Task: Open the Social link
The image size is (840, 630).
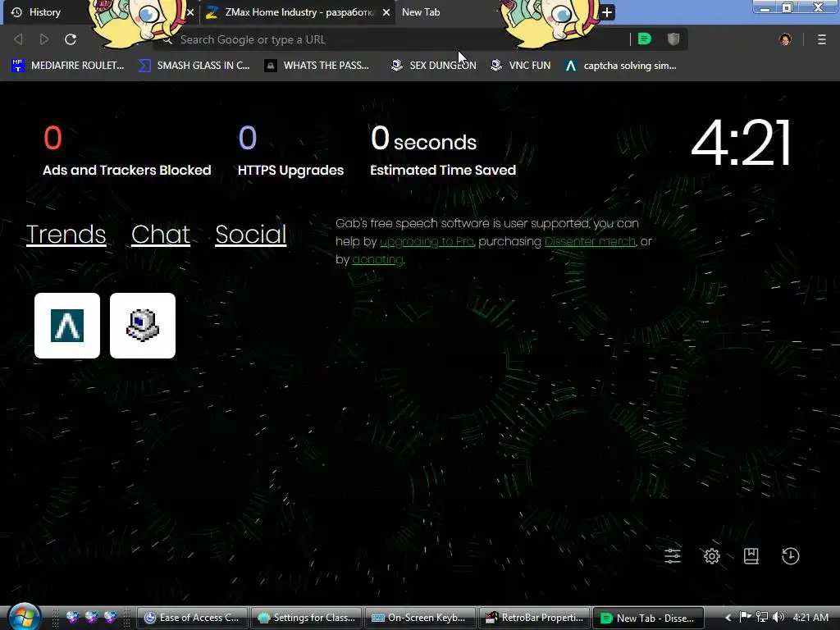Action: (x=251, y=235)
